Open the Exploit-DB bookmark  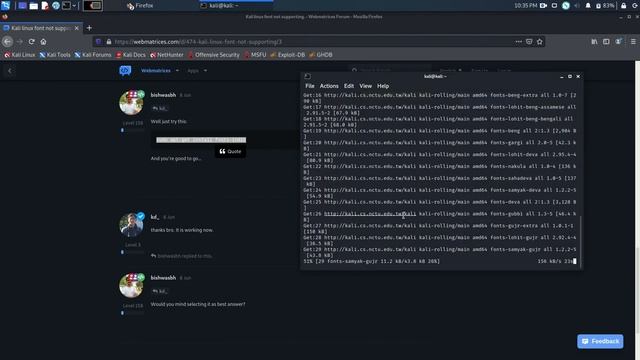(288, 55)
